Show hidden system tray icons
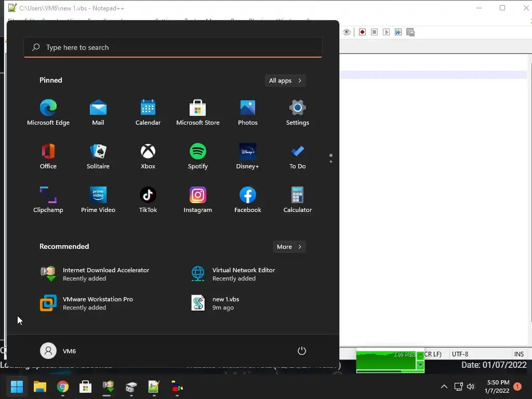 coord(444,387)
